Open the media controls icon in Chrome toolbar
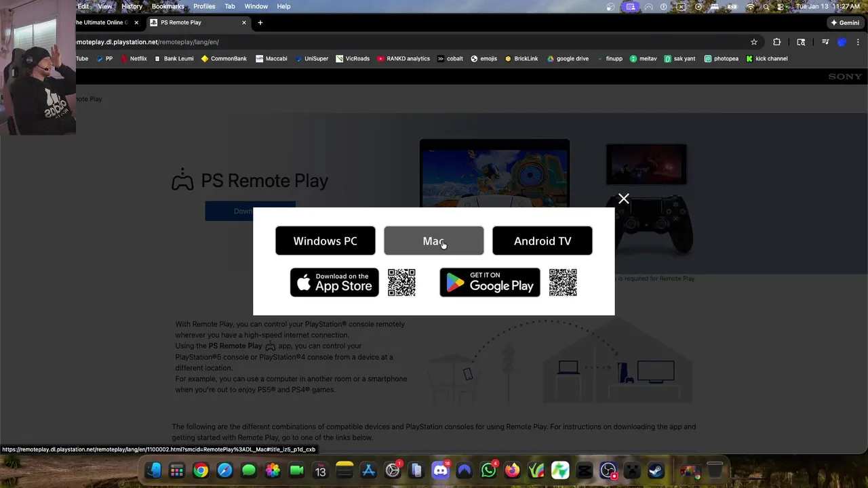The width and height of the screenshot is (868, 488). (x=825, y=42)
